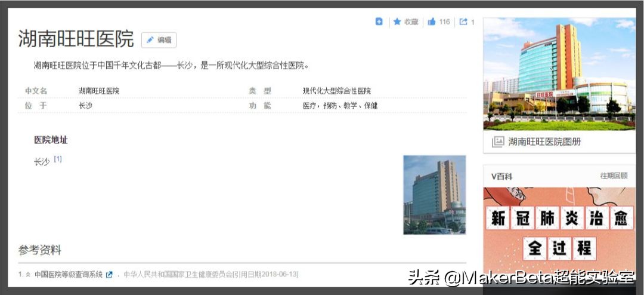Open 中国医院等级查询系统 reference link
Viewport: 644px width, 295px height.
click(x=69, y=275)
